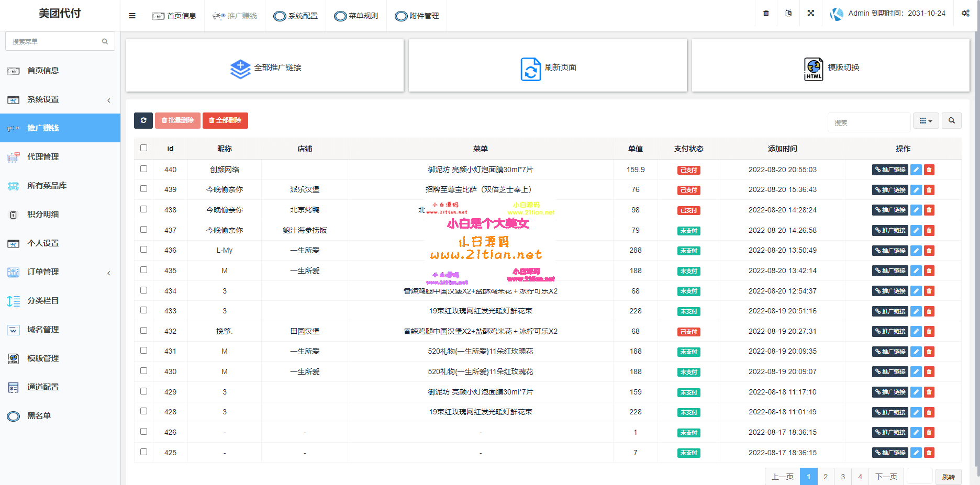
Task: Click the search magnifier button beside columns
Action: (951, 121)
